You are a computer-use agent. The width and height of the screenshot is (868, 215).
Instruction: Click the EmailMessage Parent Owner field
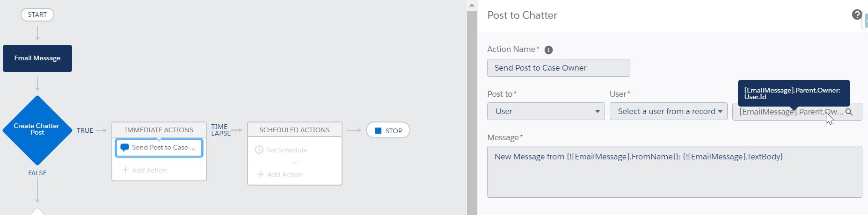[790, 112]
